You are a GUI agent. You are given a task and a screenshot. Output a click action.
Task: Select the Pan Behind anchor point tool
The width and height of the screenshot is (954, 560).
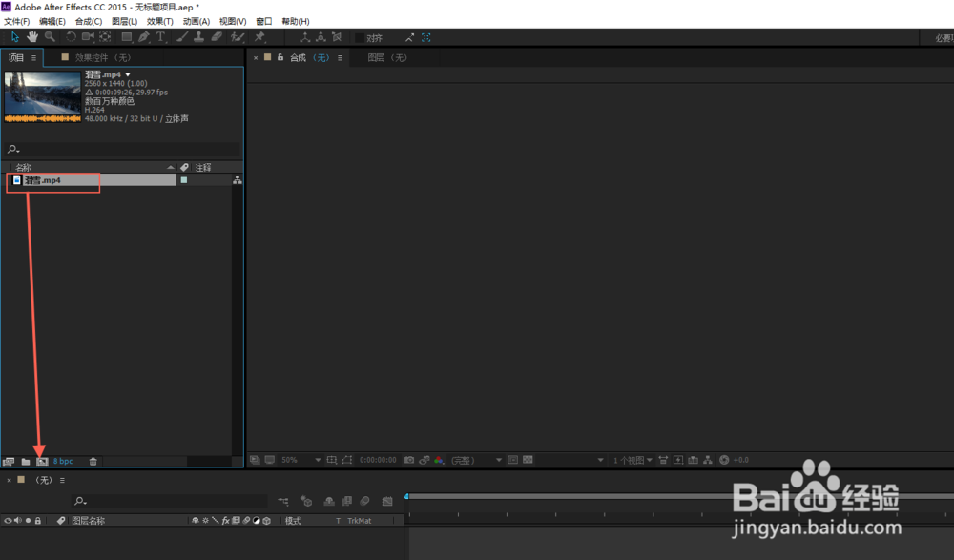click(x=106, y=37)
